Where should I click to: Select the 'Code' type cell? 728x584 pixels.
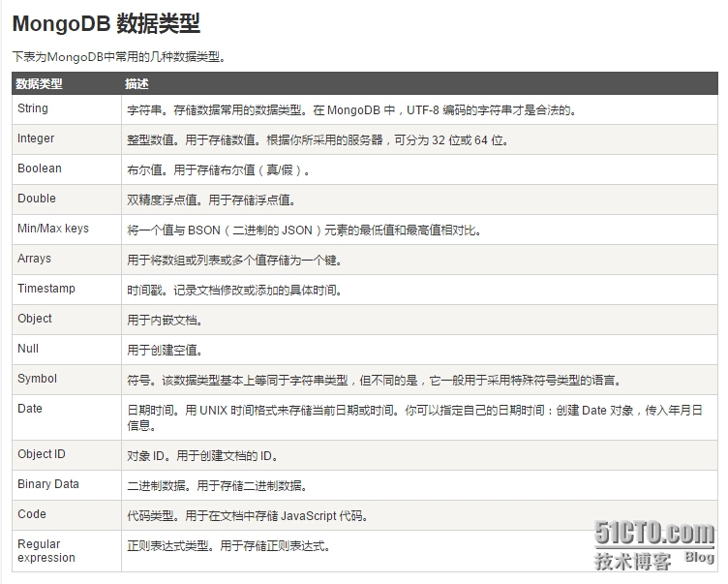67,515
